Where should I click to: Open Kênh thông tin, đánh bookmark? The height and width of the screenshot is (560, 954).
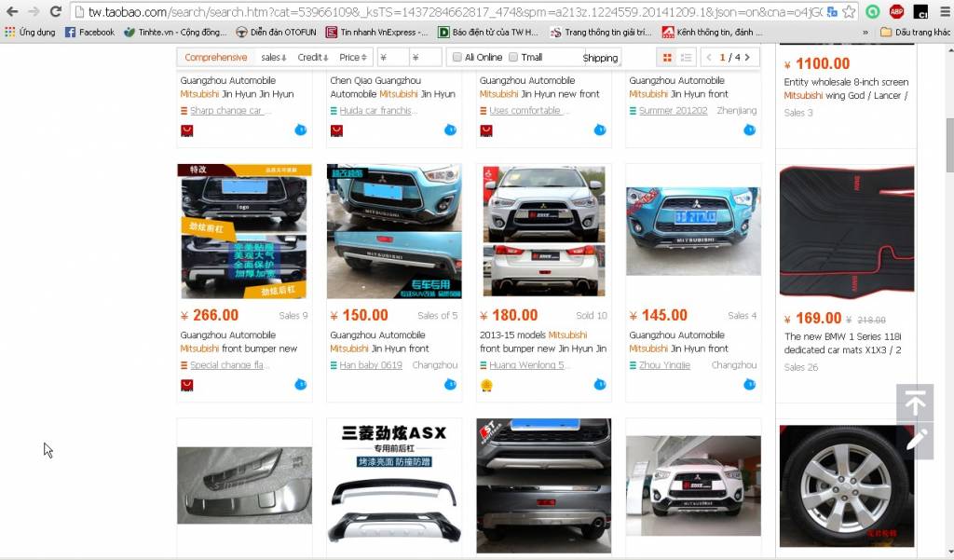coord(713,33)
